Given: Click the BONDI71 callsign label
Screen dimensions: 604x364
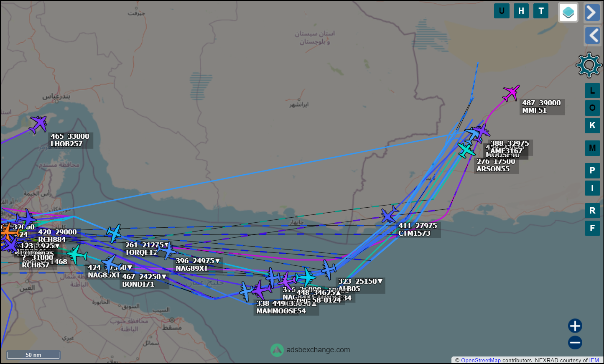Looking at the screenshot, I should pyautogui.click(x=138, y=285).
